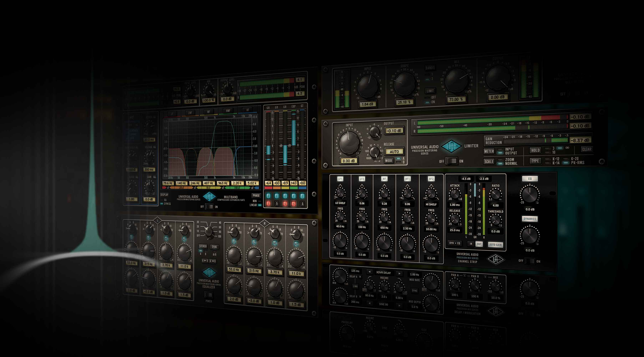Image resolution: width=644 pixels, height=357 pixels.
Task: Click the -0.10 dB OUTPUT value display
Action: coord(394,131)
